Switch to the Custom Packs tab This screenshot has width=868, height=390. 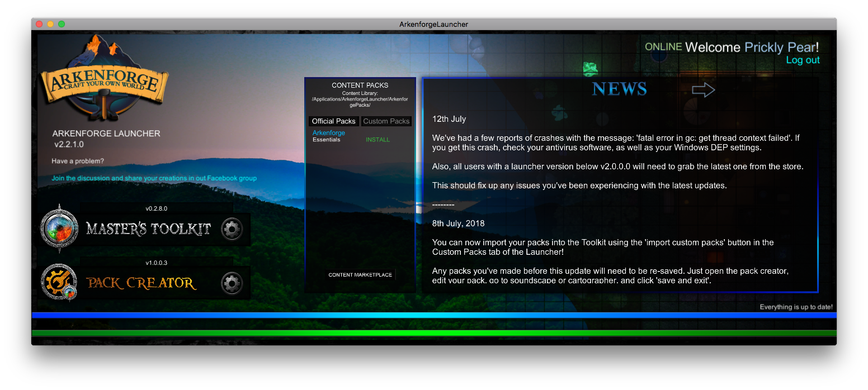(x=386, y=121)
